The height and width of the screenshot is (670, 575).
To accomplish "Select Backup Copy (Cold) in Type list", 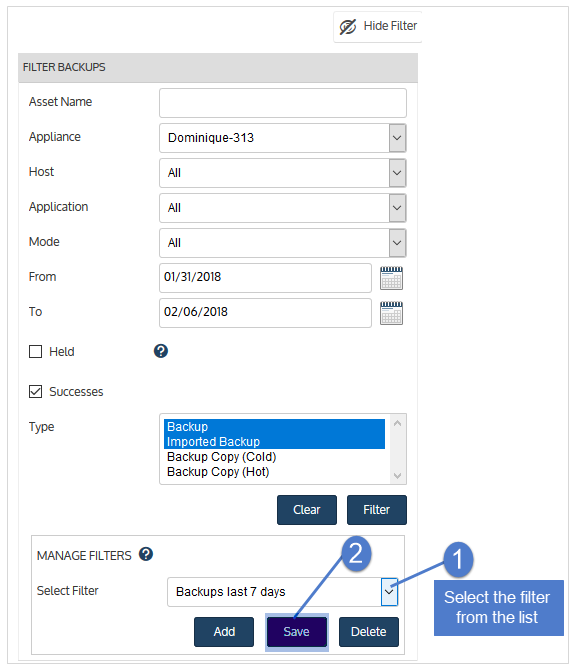I will (221, 457).
